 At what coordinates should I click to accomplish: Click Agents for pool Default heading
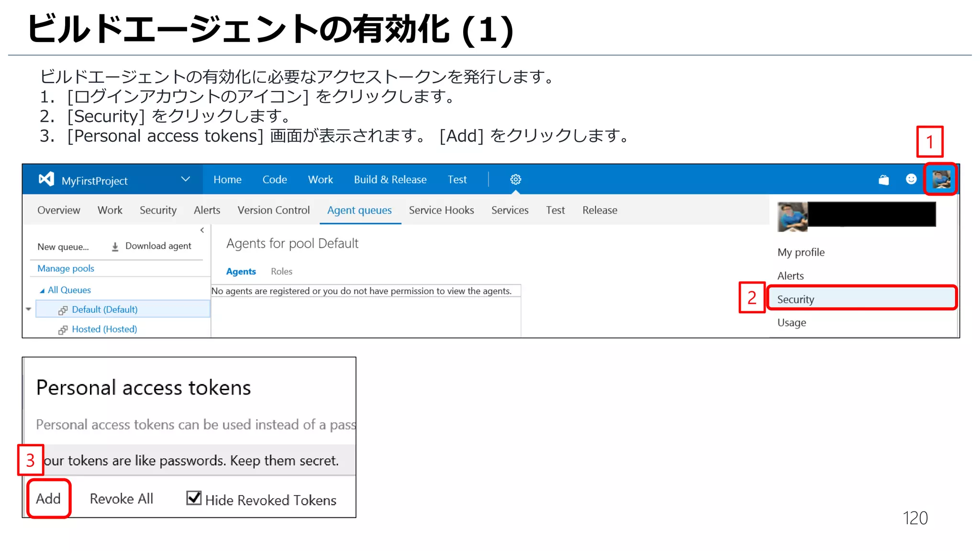(x=292, y=244)
